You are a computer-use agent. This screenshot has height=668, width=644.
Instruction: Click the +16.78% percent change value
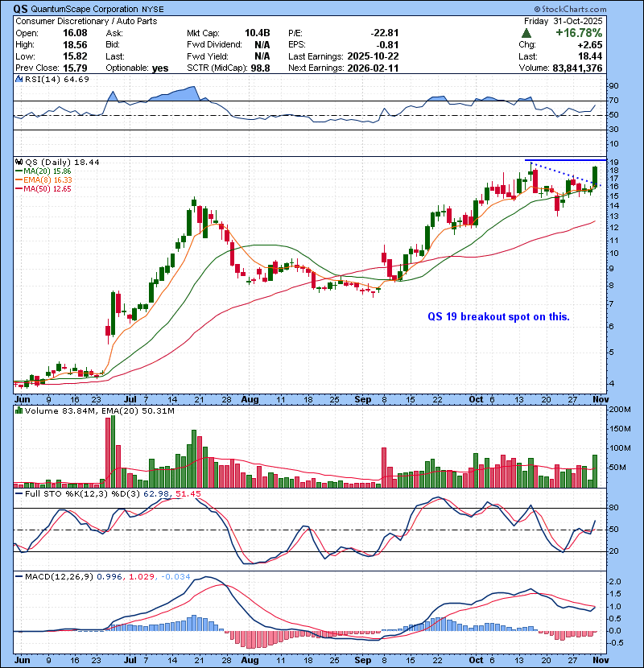coord(579,33)
